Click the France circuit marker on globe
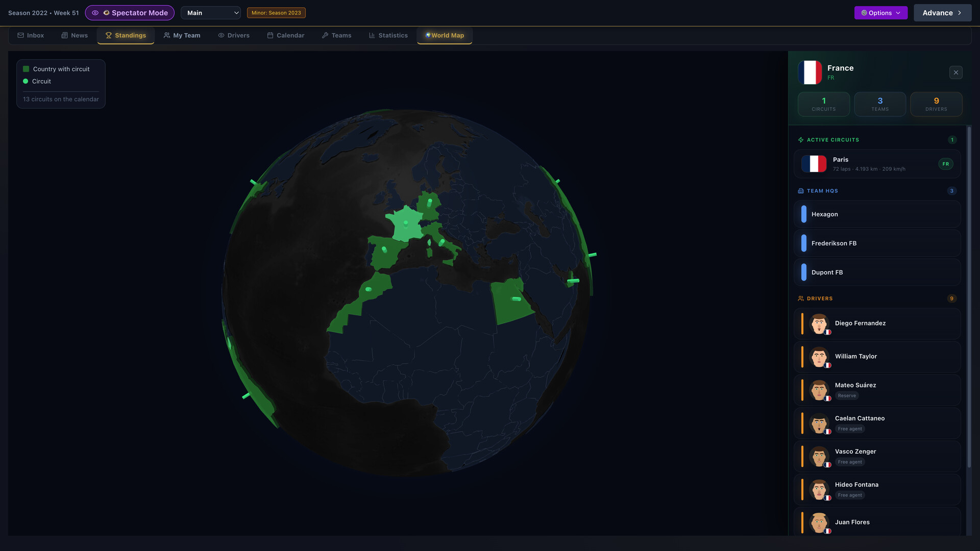Viewport: 980px width, 551px height. (406, 223)
